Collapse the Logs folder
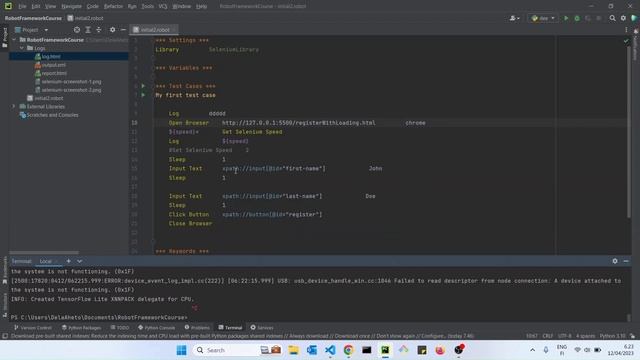 (x=22, y=48)
